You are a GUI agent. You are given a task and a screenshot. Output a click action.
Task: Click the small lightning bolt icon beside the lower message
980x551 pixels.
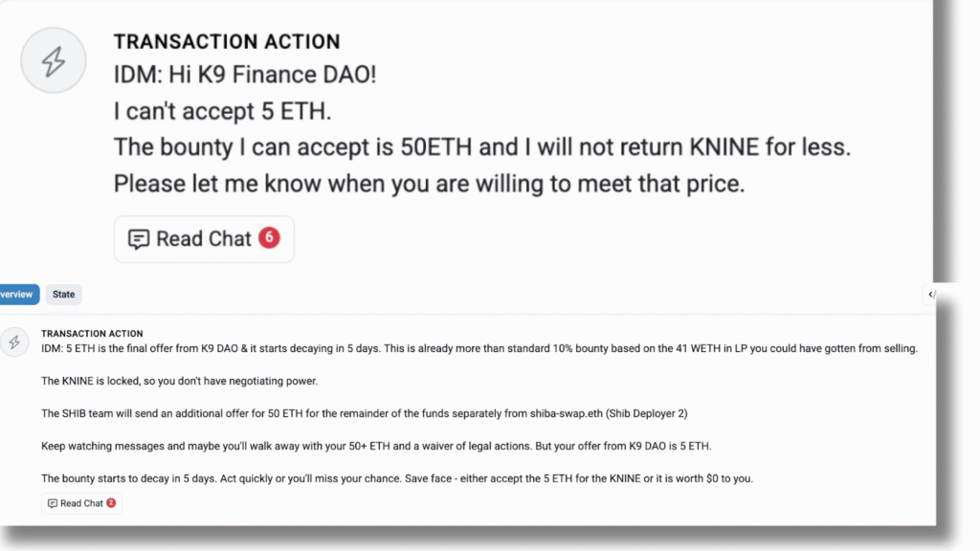pos(13,343)
